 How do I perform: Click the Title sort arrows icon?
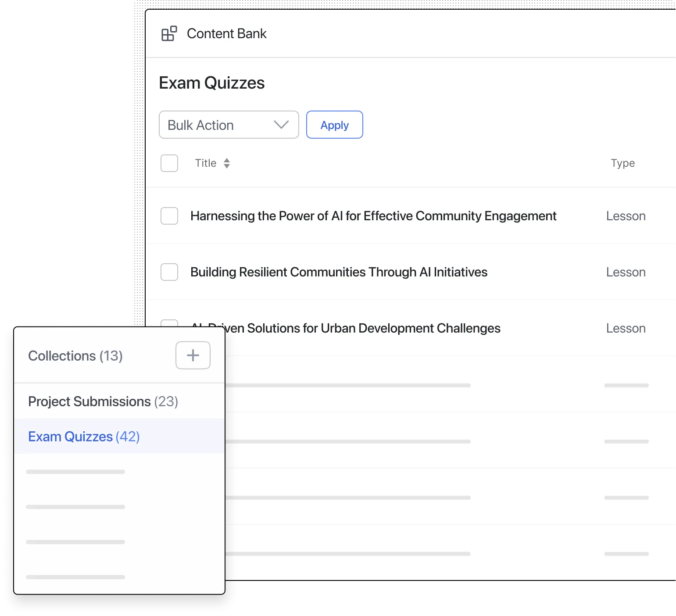[227, 163]
